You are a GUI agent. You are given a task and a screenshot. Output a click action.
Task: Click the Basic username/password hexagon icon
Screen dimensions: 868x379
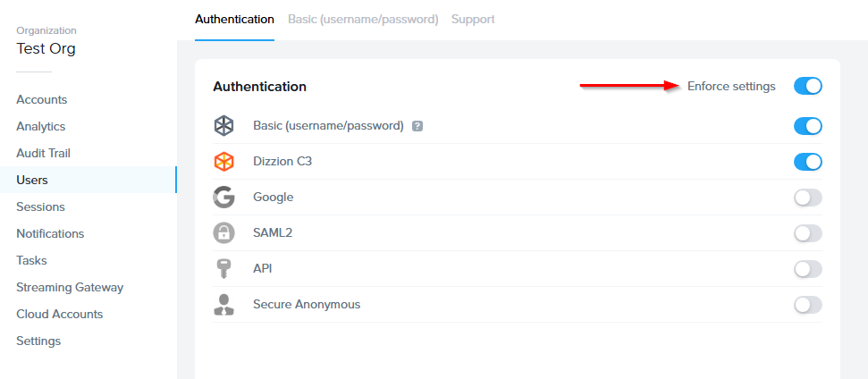coord(223,126)
